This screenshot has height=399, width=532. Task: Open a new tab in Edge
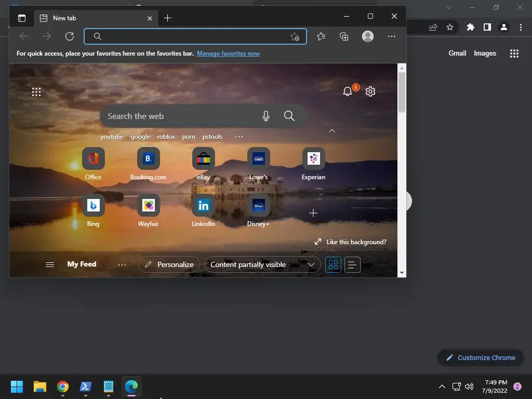tap(167, 18)
